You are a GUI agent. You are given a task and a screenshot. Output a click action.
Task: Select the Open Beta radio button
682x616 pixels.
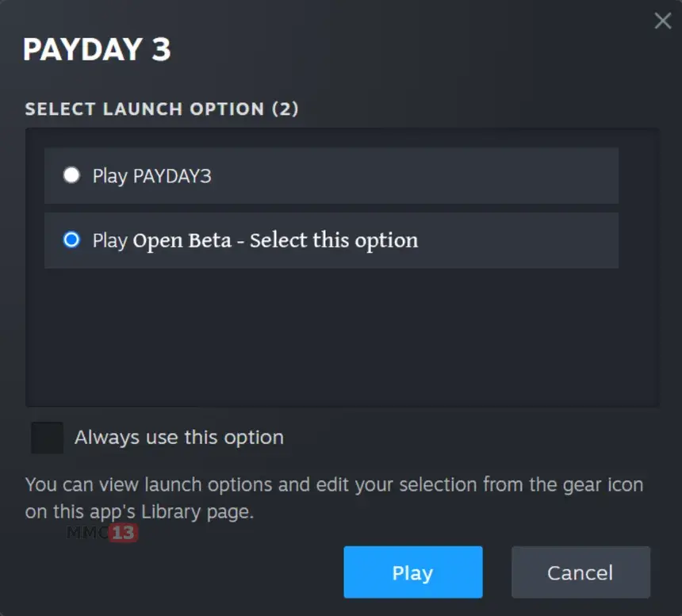[72, 239]
